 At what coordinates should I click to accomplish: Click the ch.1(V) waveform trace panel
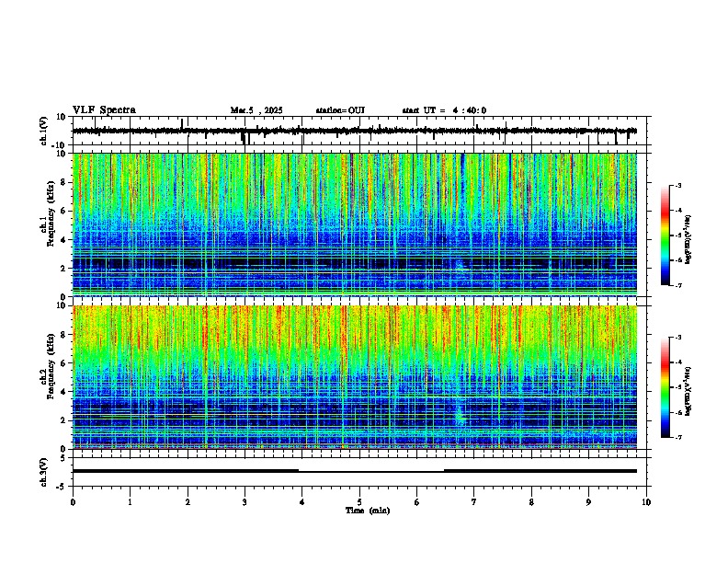pyautogui.click(x=361, y=131)
